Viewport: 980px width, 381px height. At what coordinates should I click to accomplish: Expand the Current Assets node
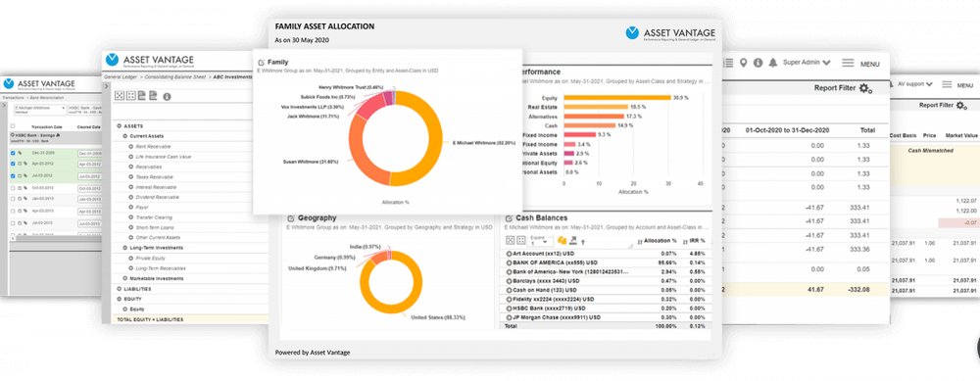(124, 135)
